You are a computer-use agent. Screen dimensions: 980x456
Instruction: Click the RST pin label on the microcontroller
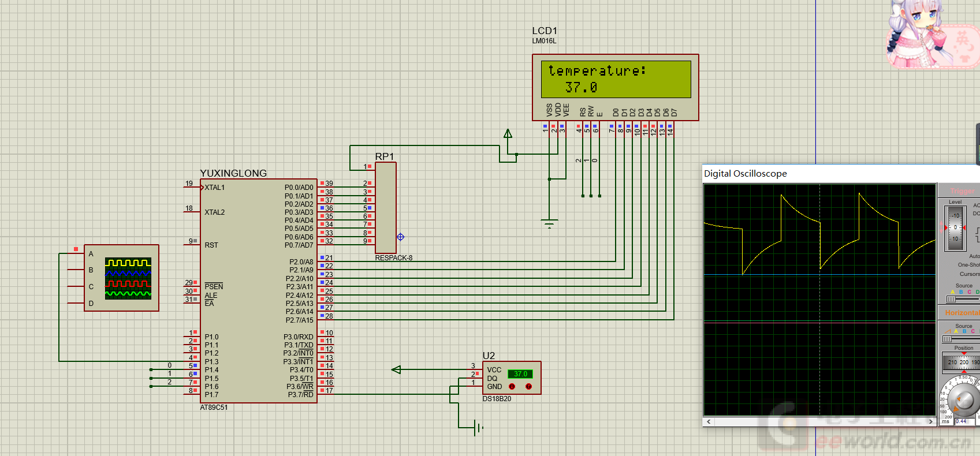[x=211, y=245]
